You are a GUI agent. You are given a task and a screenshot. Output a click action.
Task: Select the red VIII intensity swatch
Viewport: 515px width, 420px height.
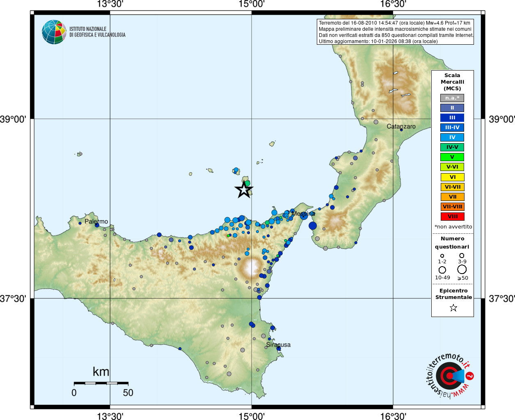coord(452,217)
